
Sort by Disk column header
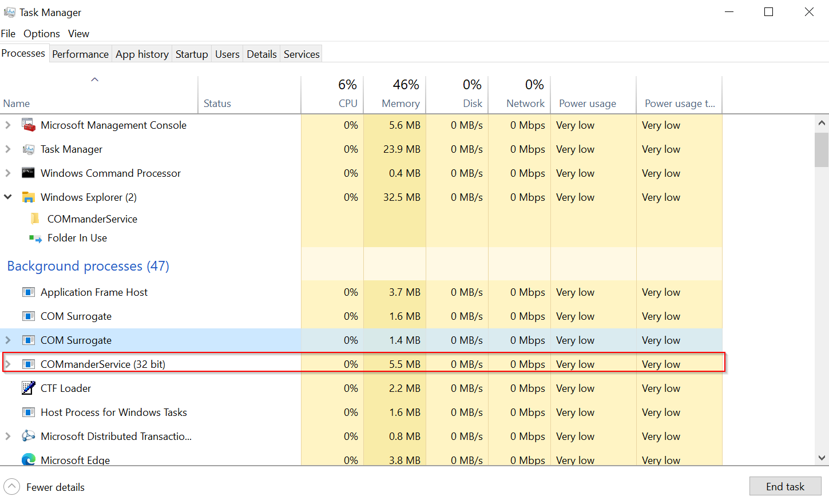[457, 94]
